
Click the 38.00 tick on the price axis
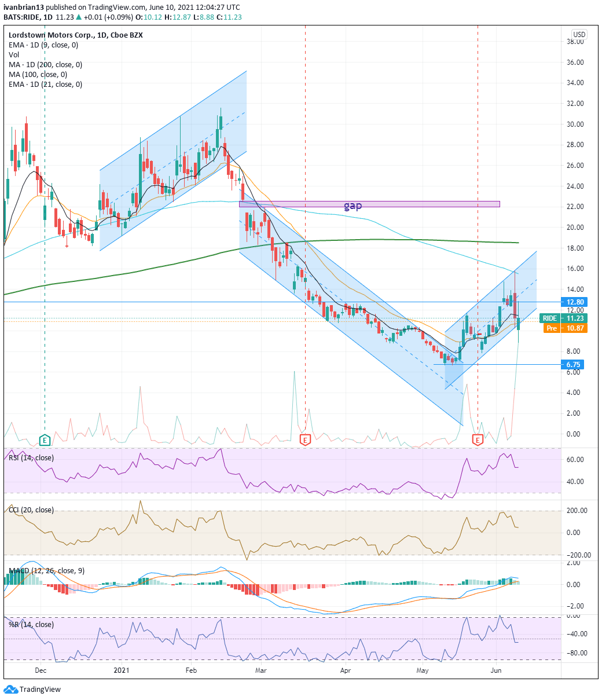coord(575,42)
